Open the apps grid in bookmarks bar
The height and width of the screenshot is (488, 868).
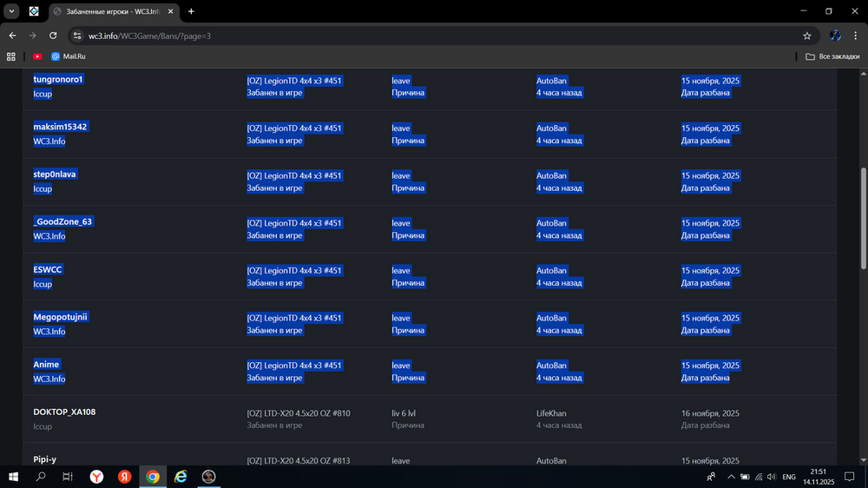tap(11, 56)
